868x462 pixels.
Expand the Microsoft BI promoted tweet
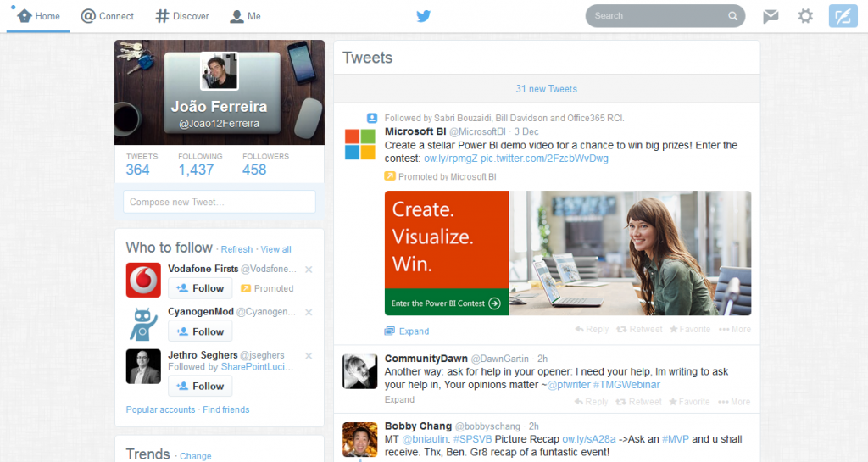click(x=414, y=331)
